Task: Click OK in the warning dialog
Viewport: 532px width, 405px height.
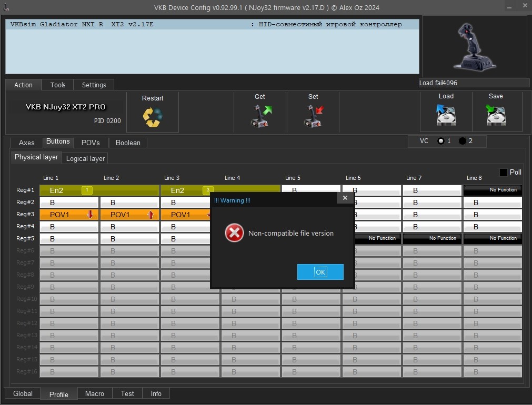Action: pyautogui.click(x=320, y=272)
